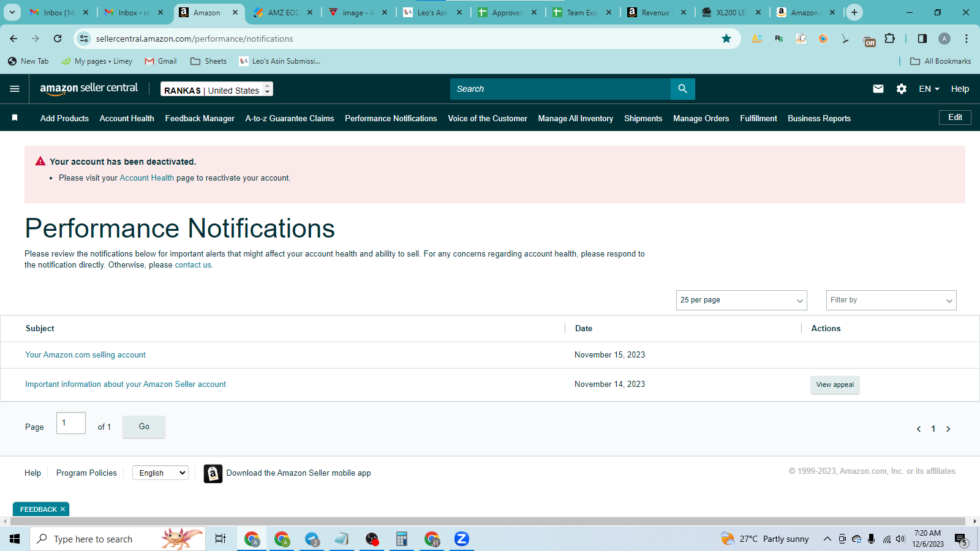
Task: Open Calculator app in taskbar
Action: pos(402,539)
